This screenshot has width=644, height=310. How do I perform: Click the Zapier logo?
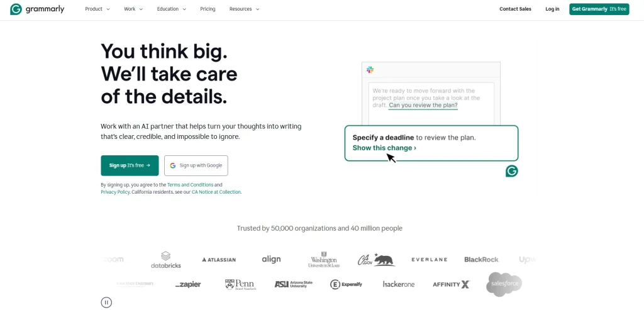click(188, 285)
